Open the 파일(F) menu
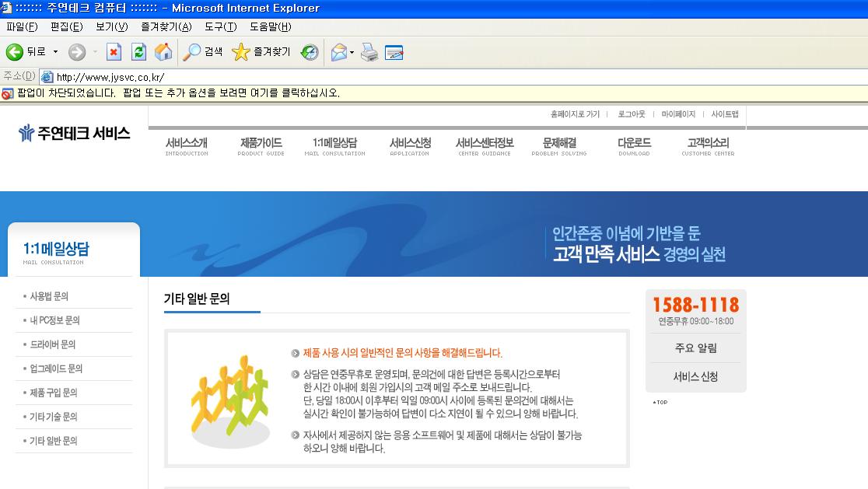Screen dimensions: 868x489 pos(22,26)
